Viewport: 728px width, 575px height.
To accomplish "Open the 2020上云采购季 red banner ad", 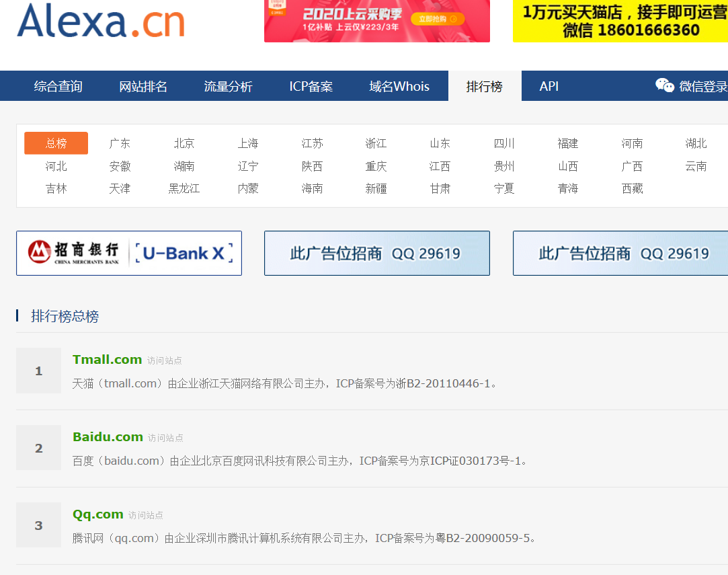I will [x=377, y=21].
